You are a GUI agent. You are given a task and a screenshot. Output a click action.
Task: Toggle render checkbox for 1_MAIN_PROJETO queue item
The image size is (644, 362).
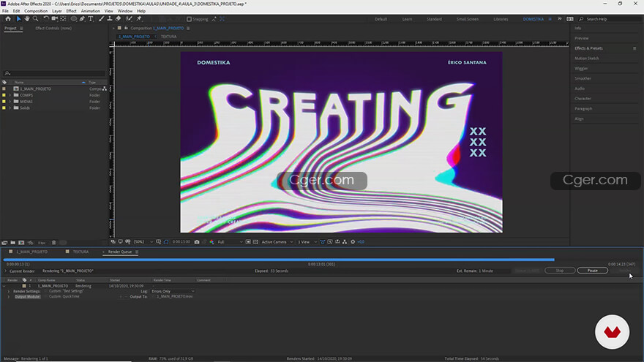[x=14, y=285]
